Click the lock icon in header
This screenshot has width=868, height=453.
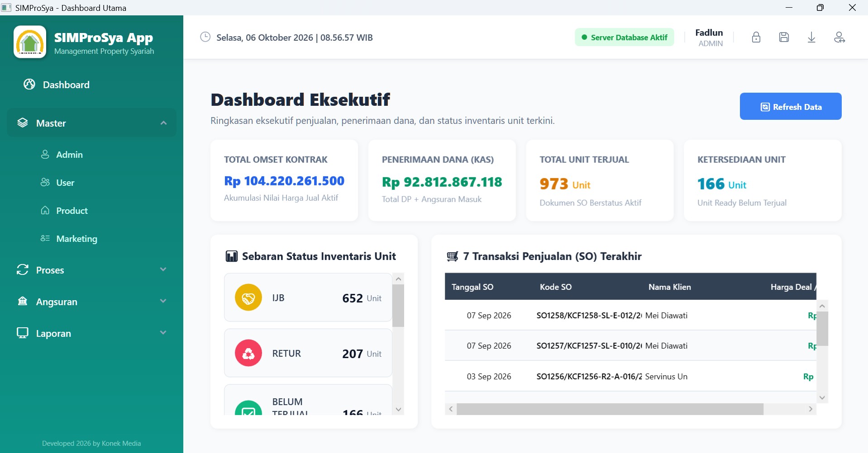(x=756, y=38)
